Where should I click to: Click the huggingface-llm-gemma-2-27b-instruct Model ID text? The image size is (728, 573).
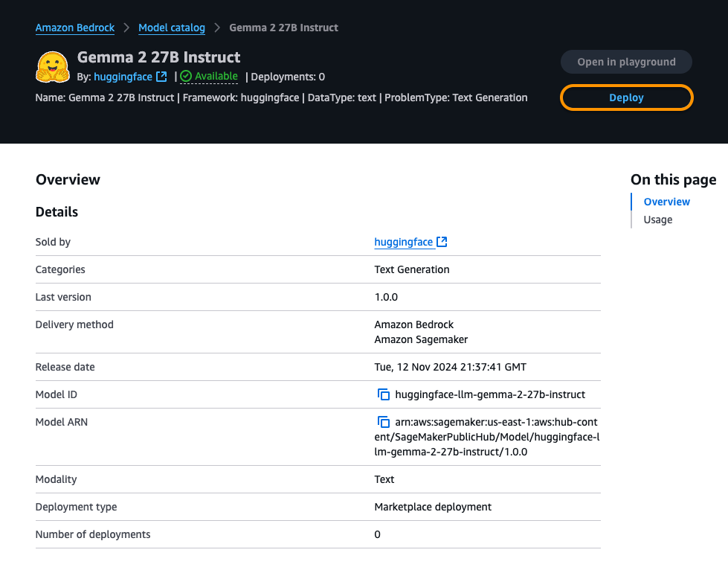[490, 394]
